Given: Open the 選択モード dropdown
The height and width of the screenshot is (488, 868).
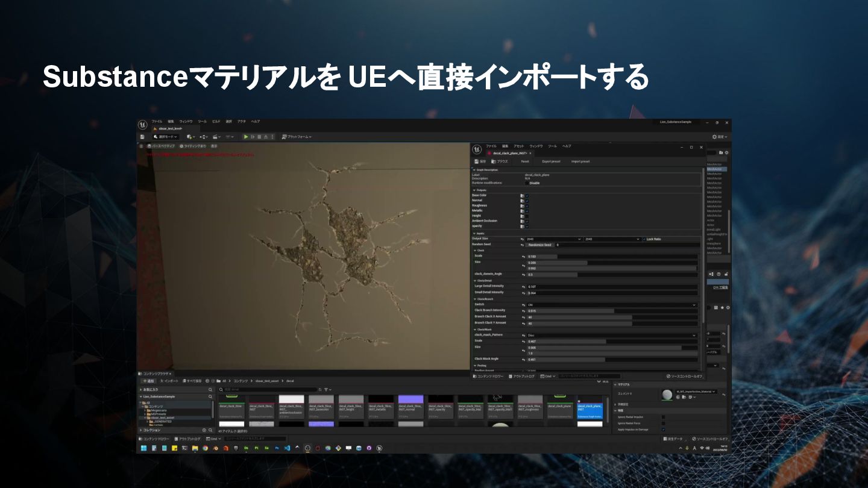Looking at the screenshot, I should [165, 137].
